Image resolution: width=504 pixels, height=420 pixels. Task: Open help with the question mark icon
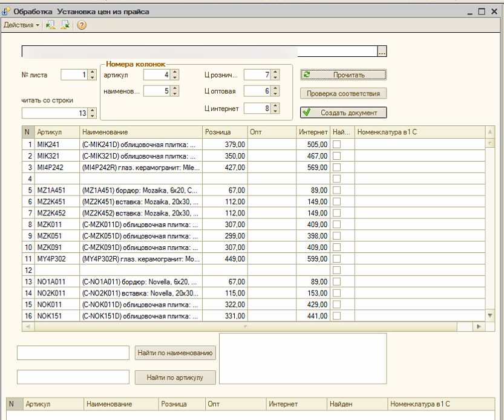pyautogui.click(x=82, y=25)
